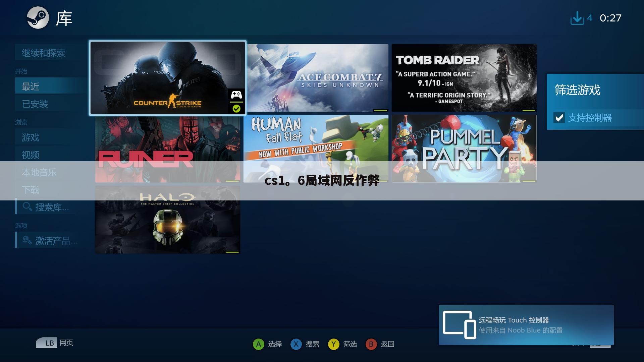The height and width of the screenshot is (362, 644).
Task: Click the 返回 label in footer
Action: click(x=388, y=344)
